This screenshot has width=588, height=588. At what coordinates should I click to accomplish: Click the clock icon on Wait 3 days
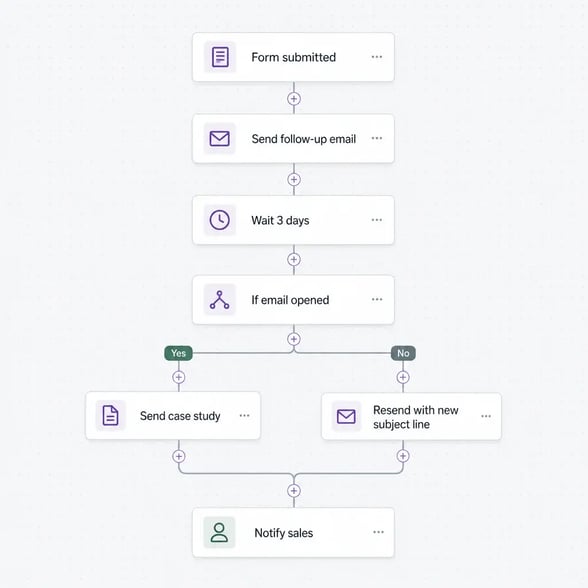(x=220, y=220)
